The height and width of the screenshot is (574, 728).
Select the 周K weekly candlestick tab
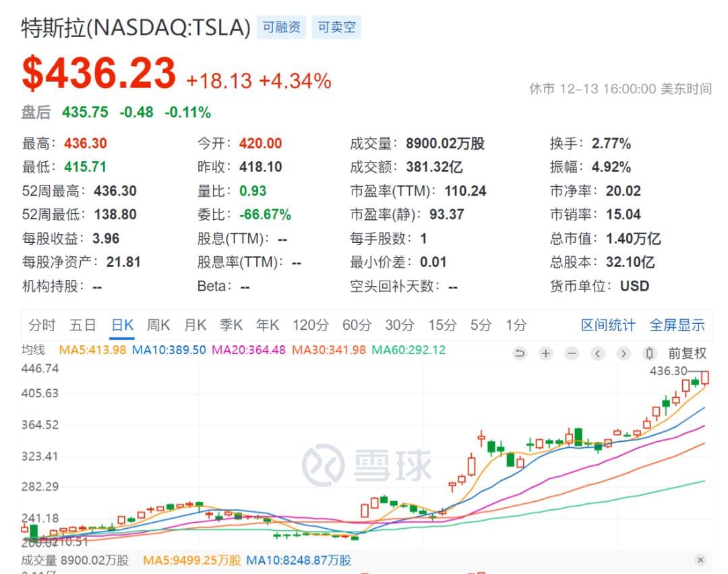pos(158,325)
